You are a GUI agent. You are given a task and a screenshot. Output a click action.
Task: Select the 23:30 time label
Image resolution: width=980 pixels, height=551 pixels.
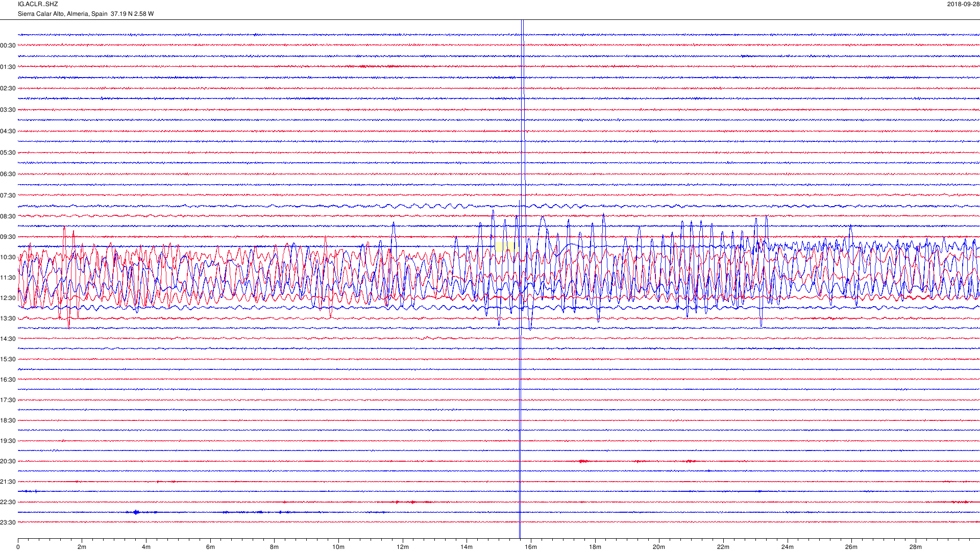tap(8, 522)
